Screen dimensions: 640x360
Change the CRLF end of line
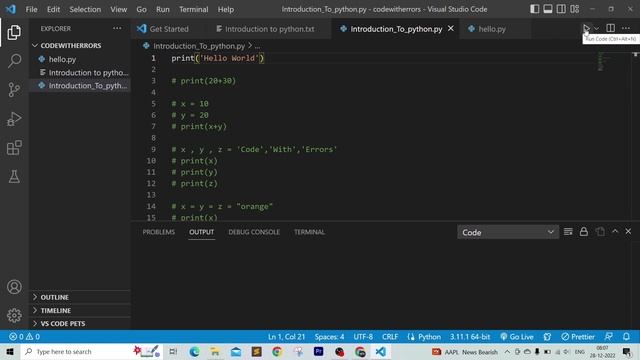click(x=390, y=337)
